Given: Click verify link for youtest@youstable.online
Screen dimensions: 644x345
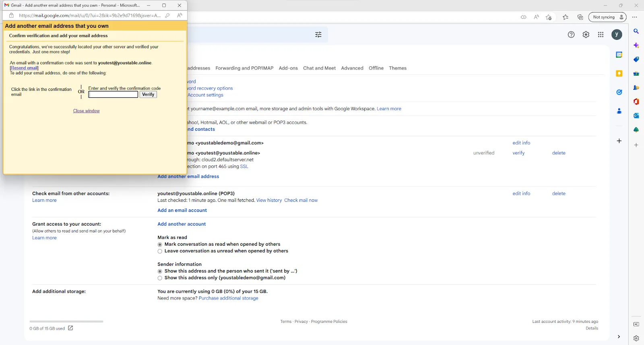Looking at the screenshot, I should (518, 153).
